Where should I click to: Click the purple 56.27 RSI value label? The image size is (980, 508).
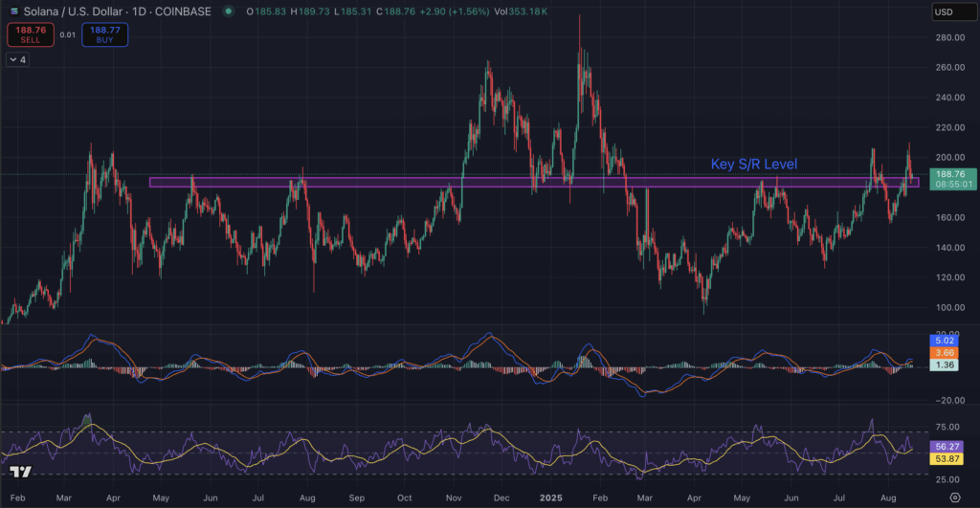[947, 447]
